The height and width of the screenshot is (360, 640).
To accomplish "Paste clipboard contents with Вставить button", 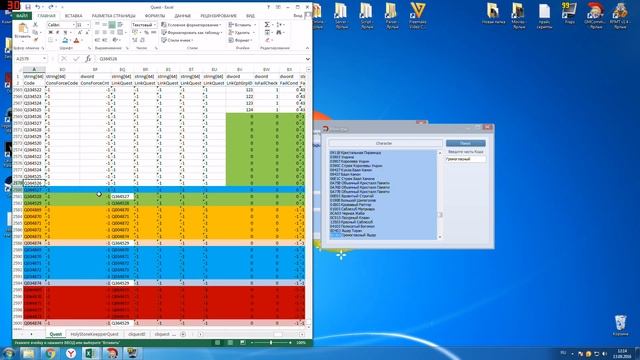I will (22, 31).
